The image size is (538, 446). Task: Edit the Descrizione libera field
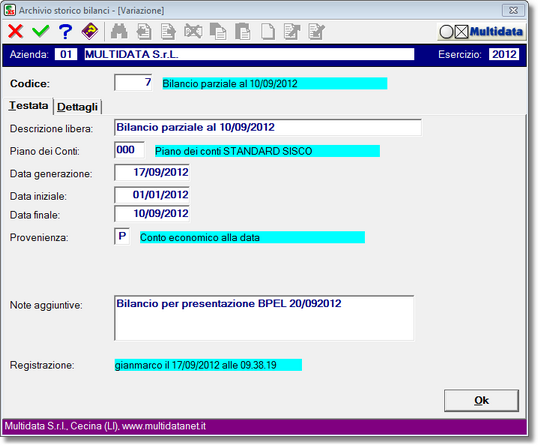268,127
